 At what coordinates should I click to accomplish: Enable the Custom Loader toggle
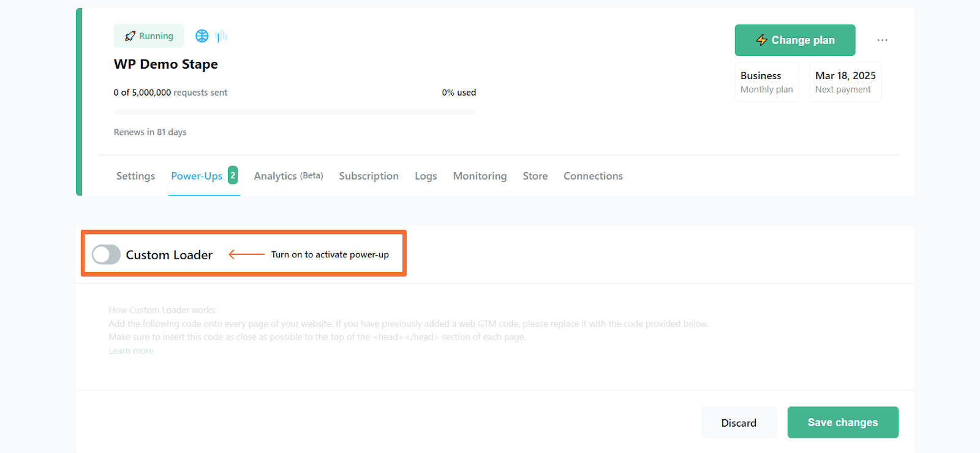[106, 254]
